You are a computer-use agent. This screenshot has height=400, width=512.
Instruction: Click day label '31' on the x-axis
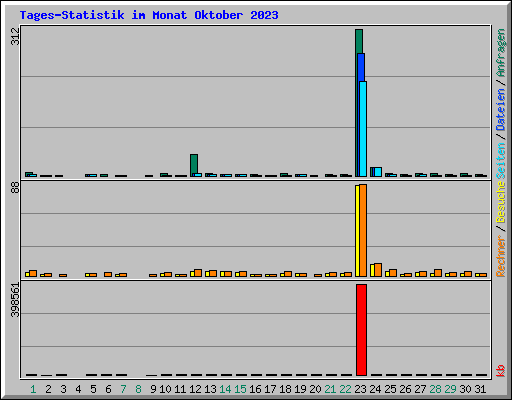[x=480, y=389]
